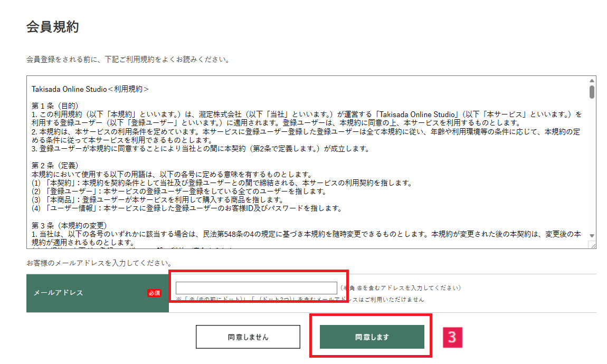Click the （4）「ユーザー情報」 definition line

(x=187, y=208)
